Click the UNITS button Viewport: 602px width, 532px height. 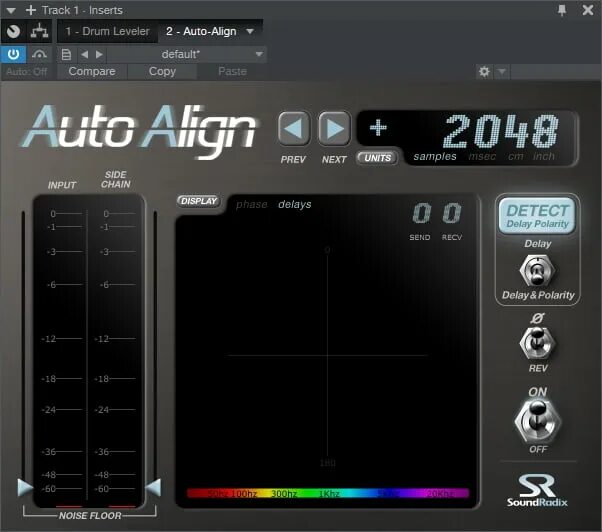coord(377,158)
